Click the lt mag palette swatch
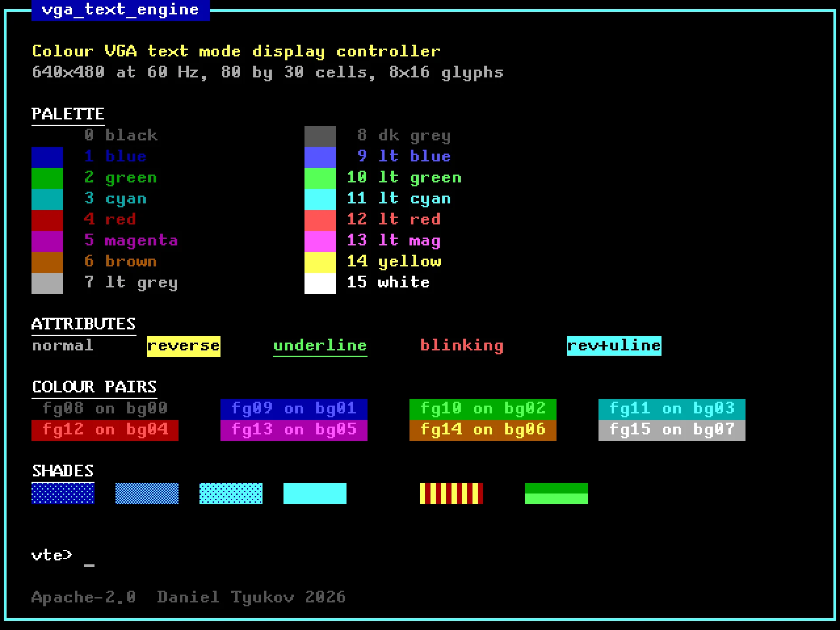The image size is (840, 630). tap(320, 241)
